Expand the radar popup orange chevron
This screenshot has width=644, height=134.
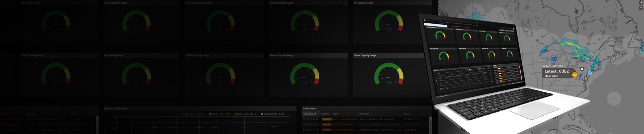575,75
